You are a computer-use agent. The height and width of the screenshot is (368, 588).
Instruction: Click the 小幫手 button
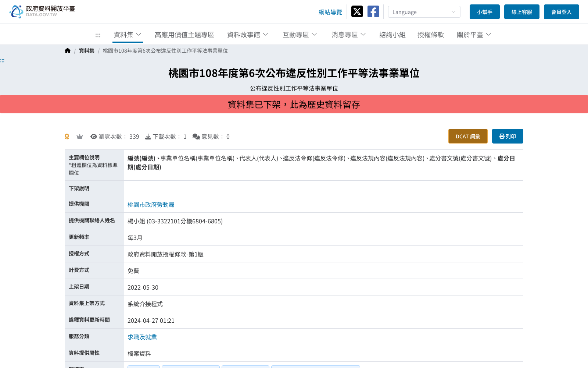485,12
